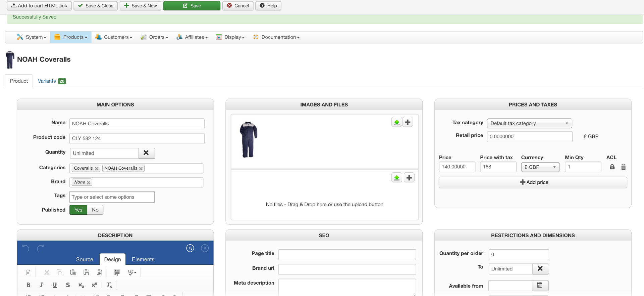Open the editor Elements tab
Viewport: 644px width, 296px height.
(143, 259)
